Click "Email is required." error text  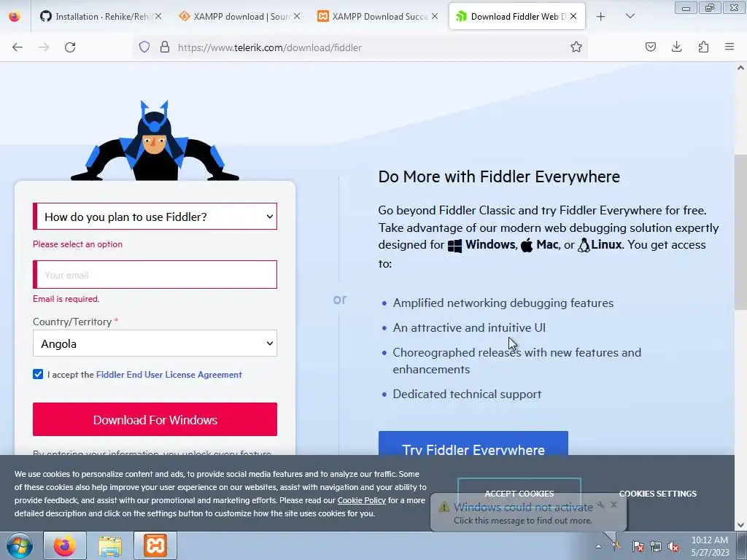pyautogui.click(x=66, y=299)
